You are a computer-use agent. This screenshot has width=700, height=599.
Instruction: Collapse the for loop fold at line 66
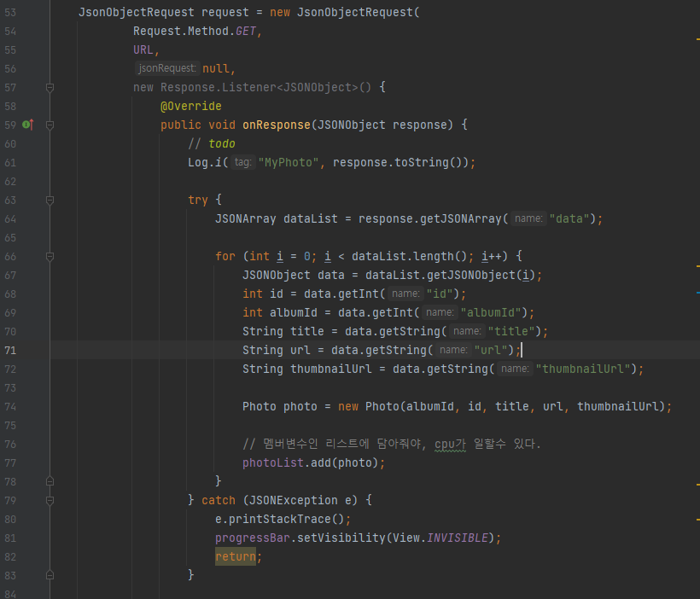50,256
